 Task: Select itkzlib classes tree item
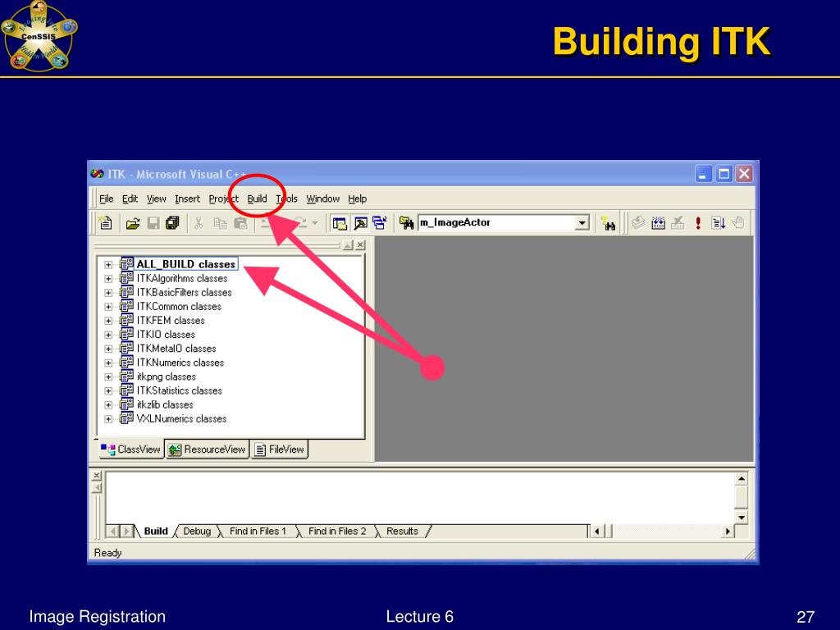tap(164, 404)
